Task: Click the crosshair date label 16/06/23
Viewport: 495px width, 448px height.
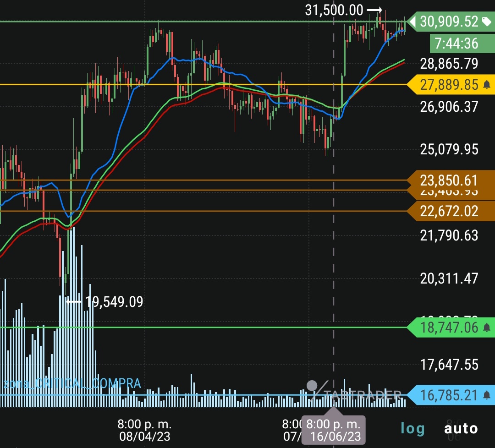Action: click(x=333, y=430)
